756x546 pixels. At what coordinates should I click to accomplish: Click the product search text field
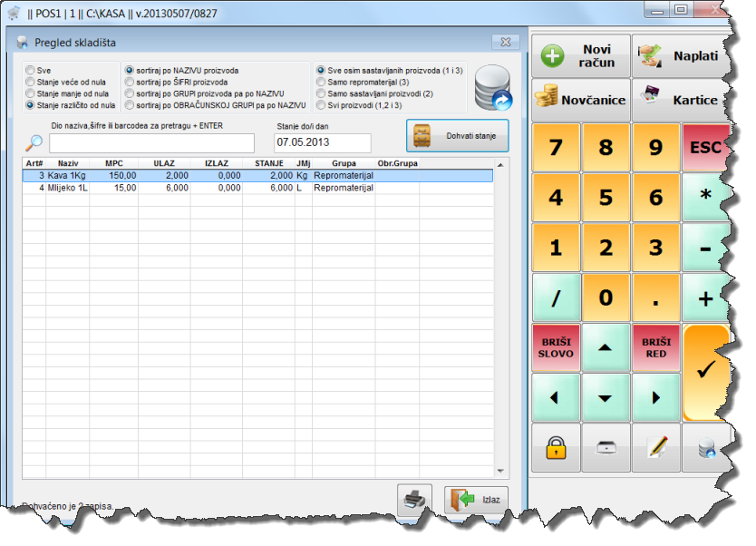[x=151, y=143]
